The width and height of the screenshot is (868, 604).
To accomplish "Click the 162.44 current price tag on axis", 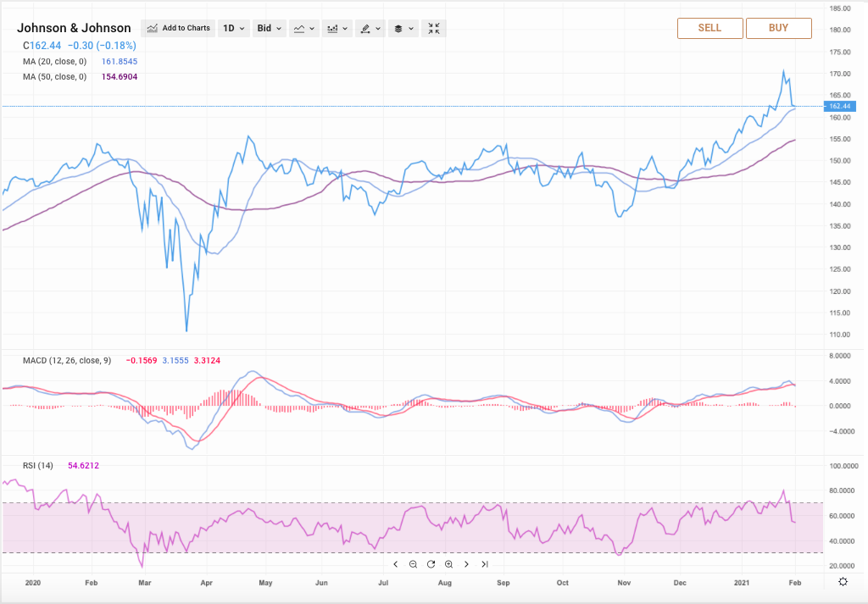I will [x=840, y=106].
